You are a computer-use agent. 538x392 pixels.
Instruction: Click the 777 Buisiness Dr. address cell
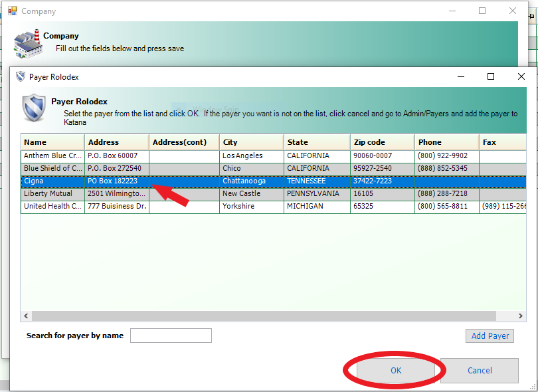(x=117, y=206)
